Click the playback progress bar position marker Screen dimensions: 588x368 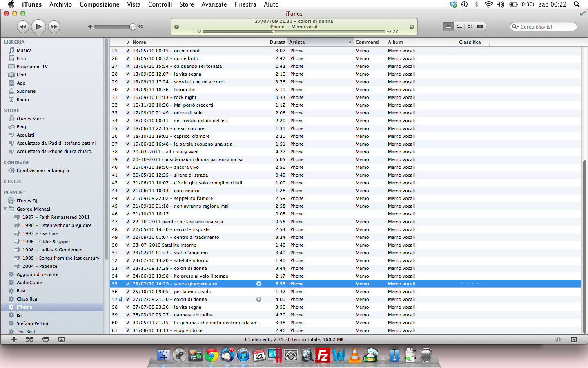(x=273, y=31)
